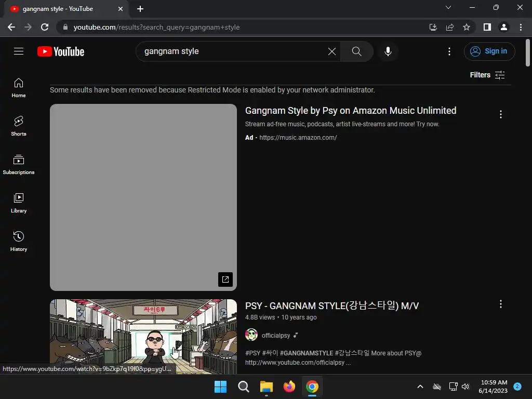The width and height of the screenshot is (532, 399).
Task: Open the YouTube hamburger guide menu
Action: click(19, 51)
